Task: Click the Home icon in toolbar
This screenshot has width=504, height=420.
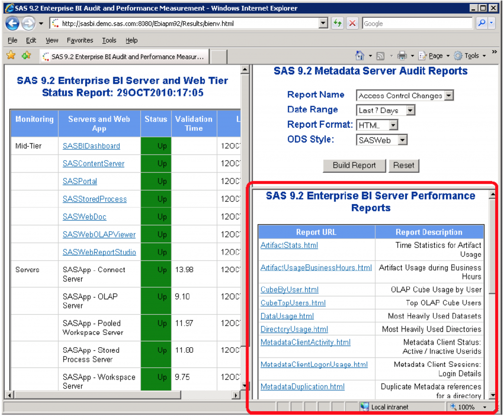Action: point(360,56)
